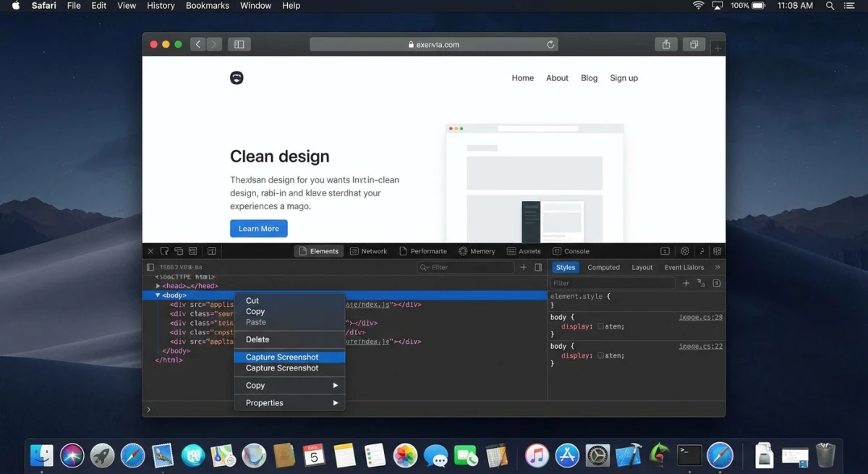Open Photos from the Dock
The height and width of the screenshot is (474, 868).
pos(405,455)
